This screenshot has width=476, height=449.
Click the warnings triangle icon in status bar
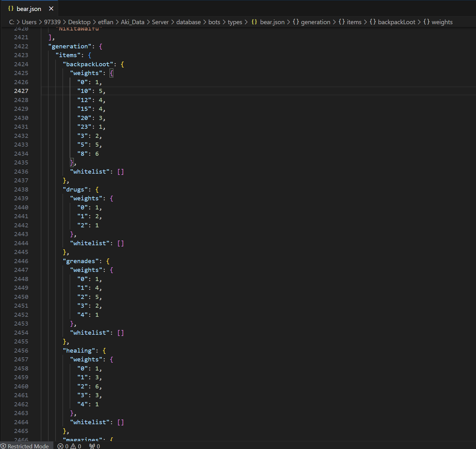tap(73, 446)
